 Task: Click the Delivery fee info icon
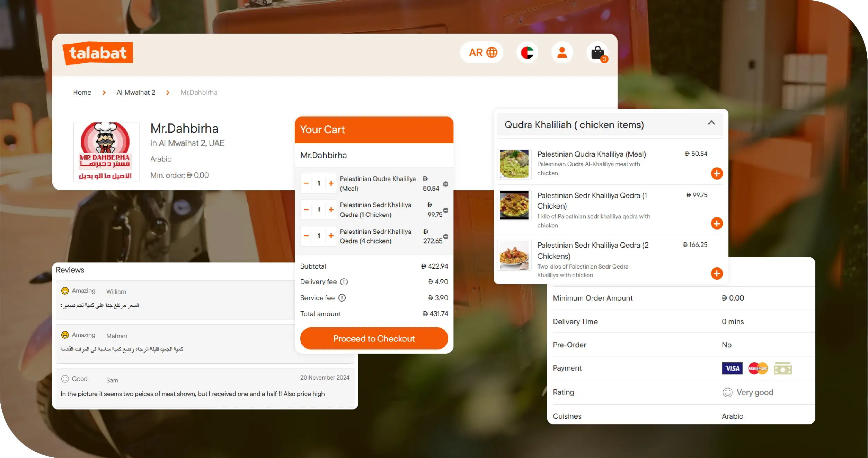click(344, 282)
